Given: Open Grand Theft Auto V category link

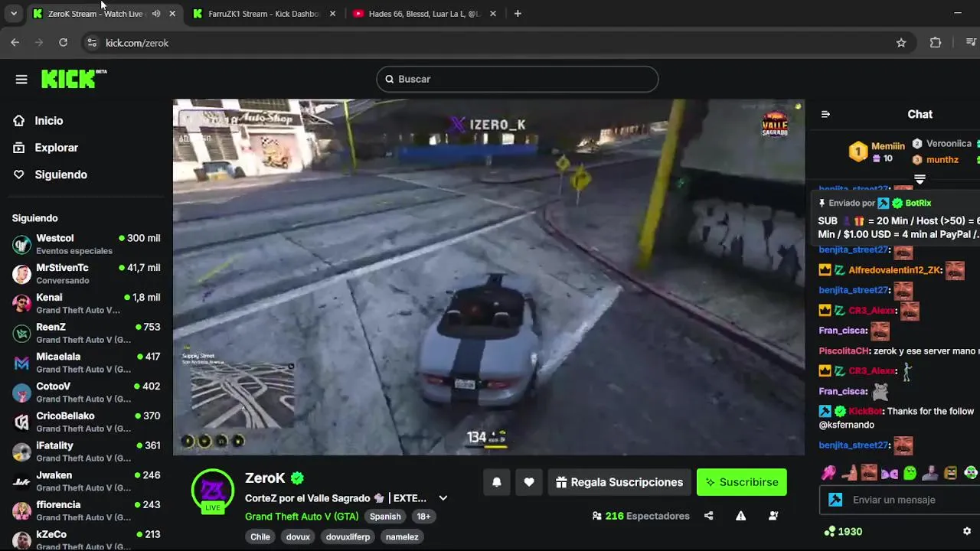Looking at the screenshot, I should [302, 517].
